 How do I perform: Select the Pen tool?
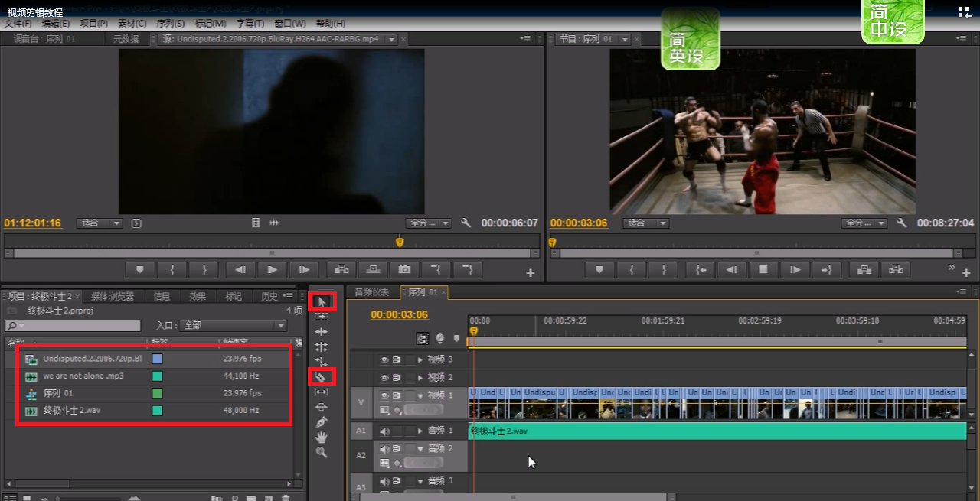(x=322, y=421)
